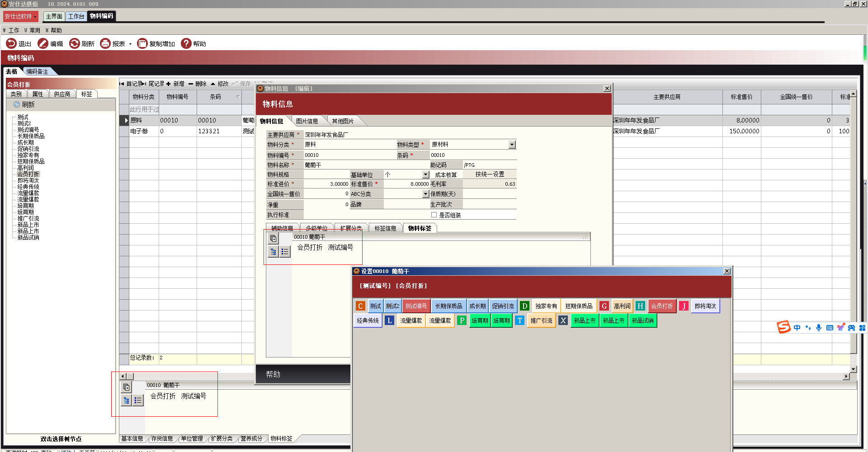Click the 电子券 row in the table
The width and height of the screenshot is (868, 452).
(186, 131)
